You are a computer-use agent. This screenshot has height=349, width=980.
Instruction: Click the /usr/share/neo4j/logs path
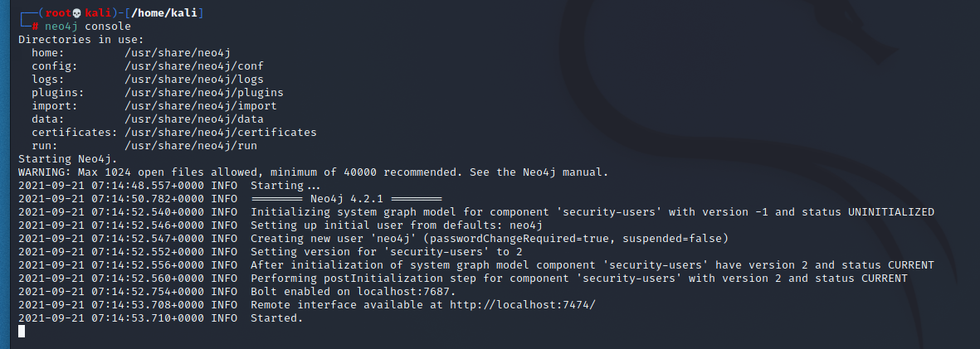click(x=193, y=80)
